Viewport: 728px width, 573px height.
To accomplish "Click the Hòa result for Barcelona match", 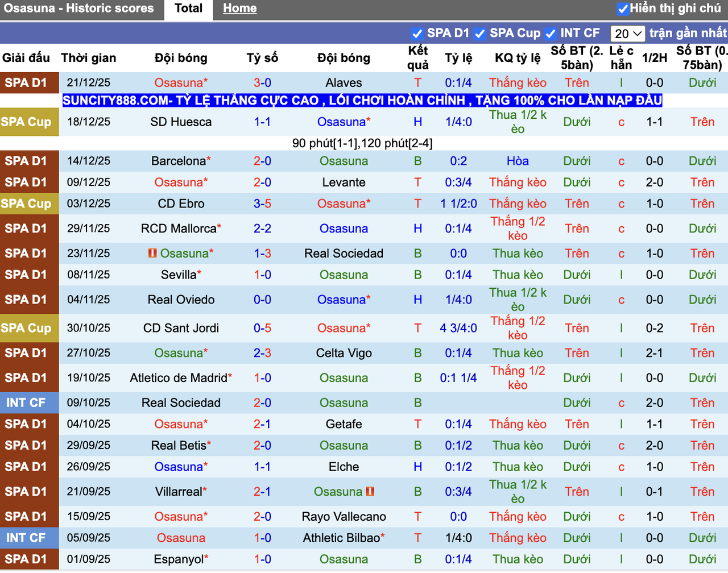I will (x=518, y=161).
